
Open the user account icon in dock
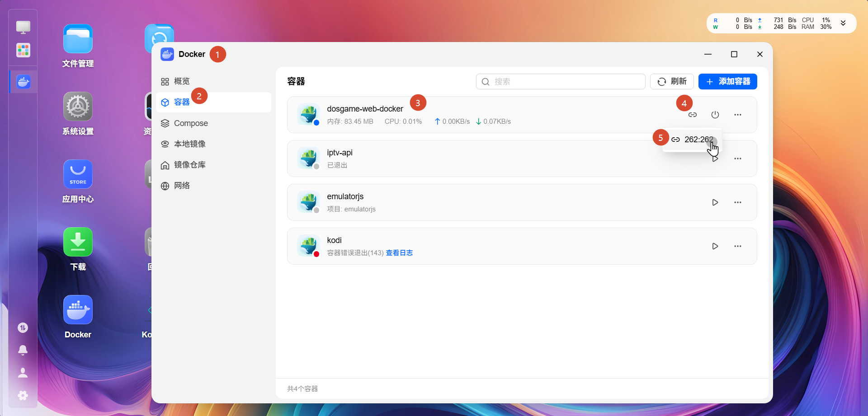(23, 373)
